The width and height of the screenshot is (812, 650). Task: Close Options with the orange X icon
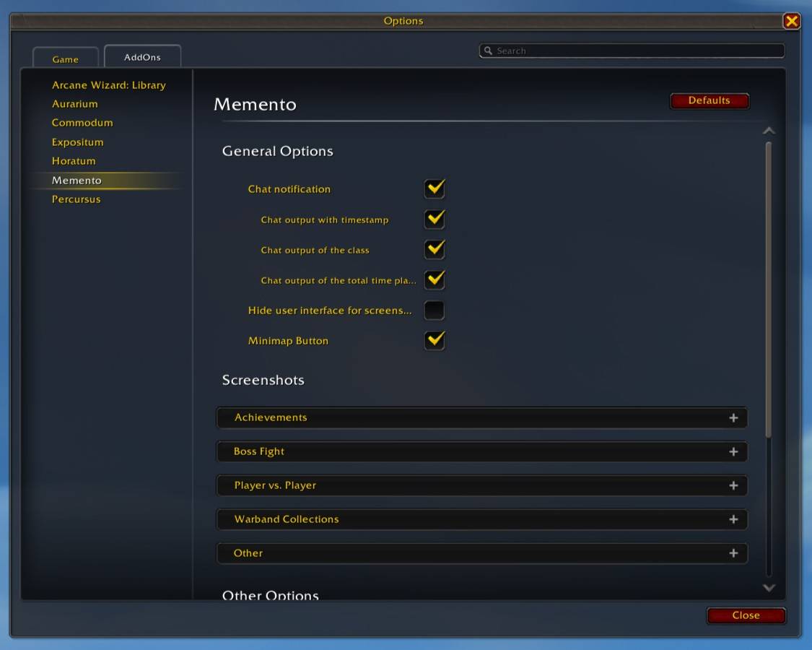pyautogui.click(x=791, y=21)
